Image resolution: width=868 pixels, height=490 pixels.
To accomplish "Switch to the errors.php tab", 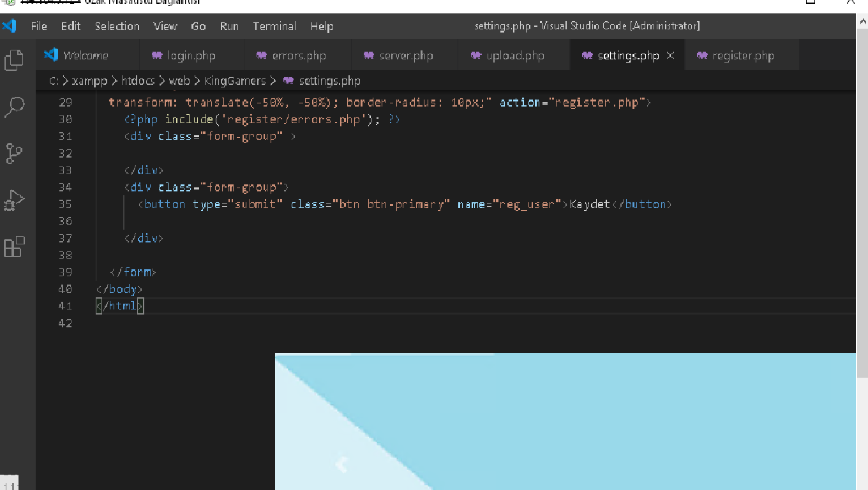I will tap(298, 56).
